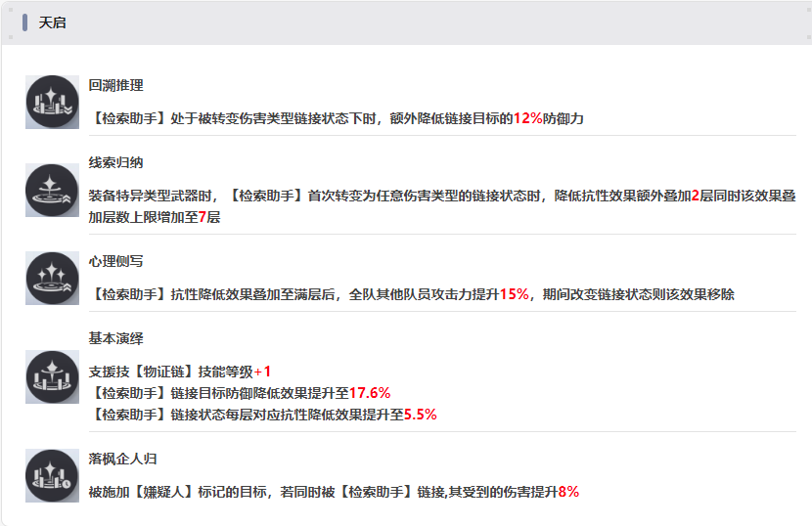Select the 落枫企人归 title text
Image resolution: width=812 pixels, height=526 pixels.
pyautogui.click(x=122, y=459)
